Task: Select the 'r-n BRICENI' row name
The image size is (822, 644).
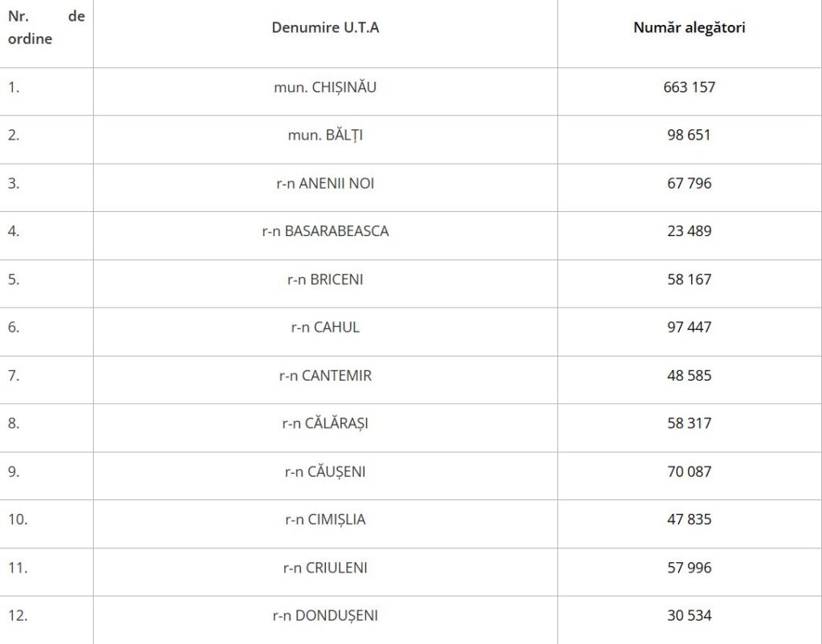Action: 325,279
